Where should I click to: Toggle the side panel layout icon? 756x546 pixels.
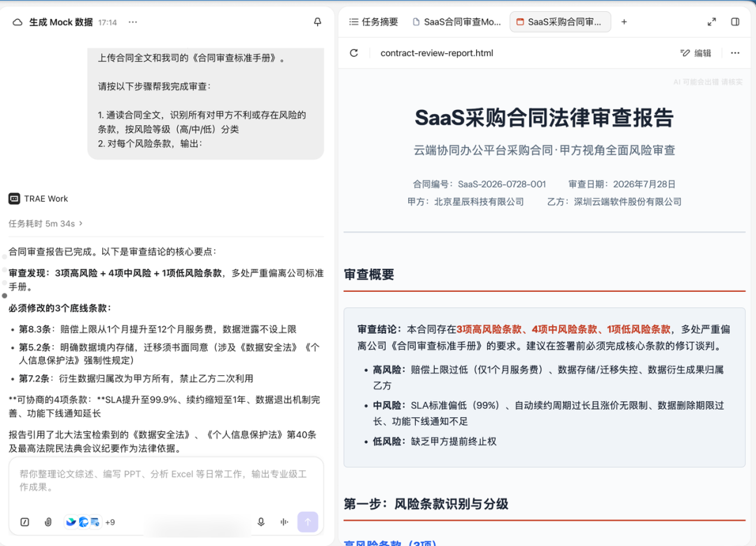[735, 22]
